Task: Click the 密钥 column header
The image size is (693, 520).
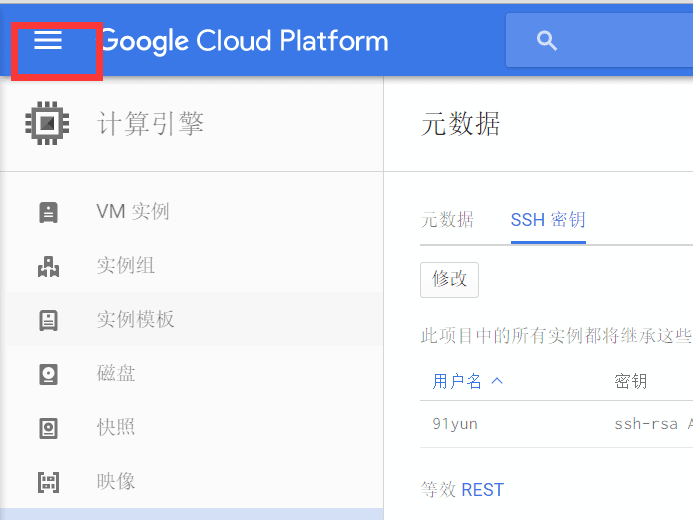Action: (630, 381)
